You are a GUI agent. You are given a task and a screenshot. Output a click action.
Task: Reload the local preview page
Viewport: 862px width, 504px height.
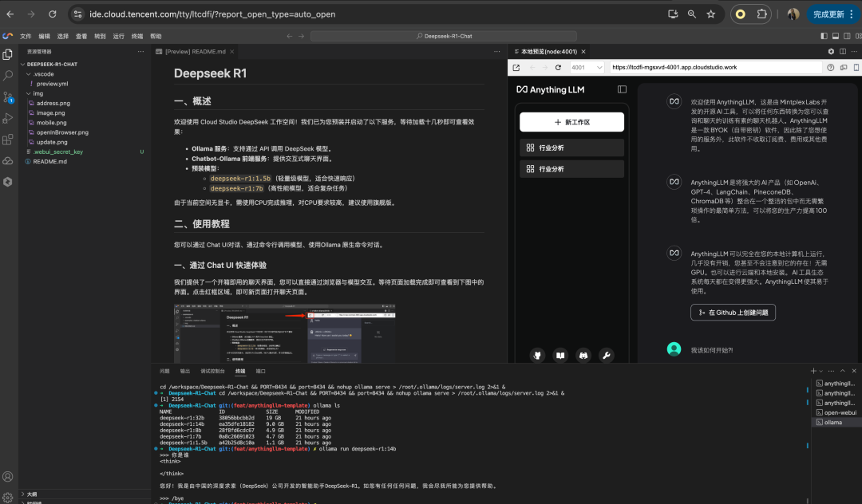pos(558,68)
